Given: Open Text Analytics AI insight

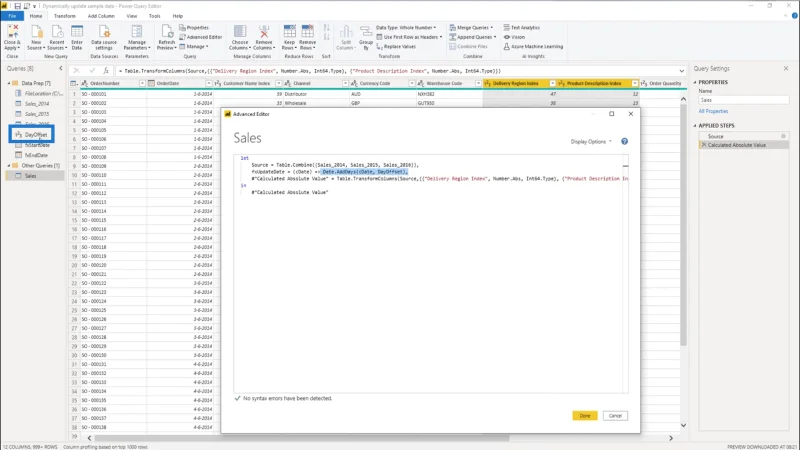Looking at the screenshot, I should tap(521, 28).
